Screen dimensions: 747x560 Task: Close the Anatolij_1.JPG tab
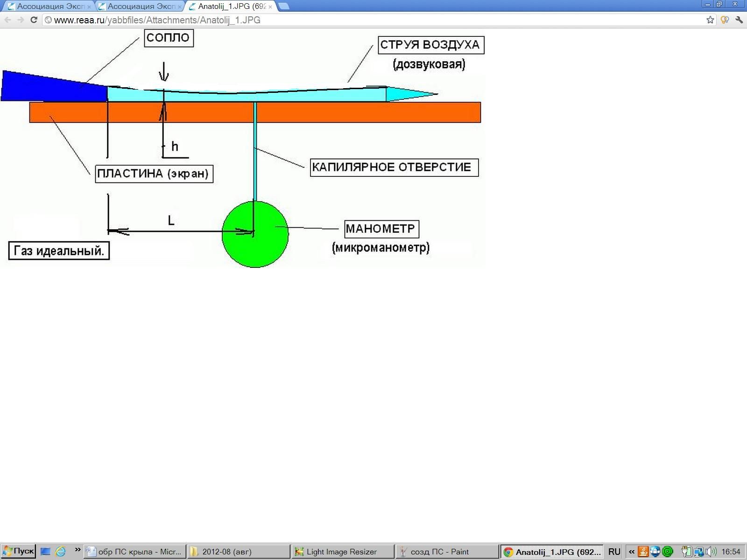pos(270,7)
